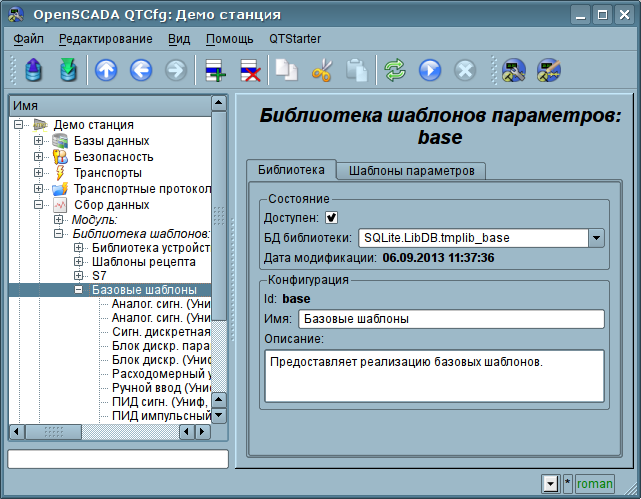Collapse the Базовые шаблоны tree node
641x499 pixels.
(78, 290)
